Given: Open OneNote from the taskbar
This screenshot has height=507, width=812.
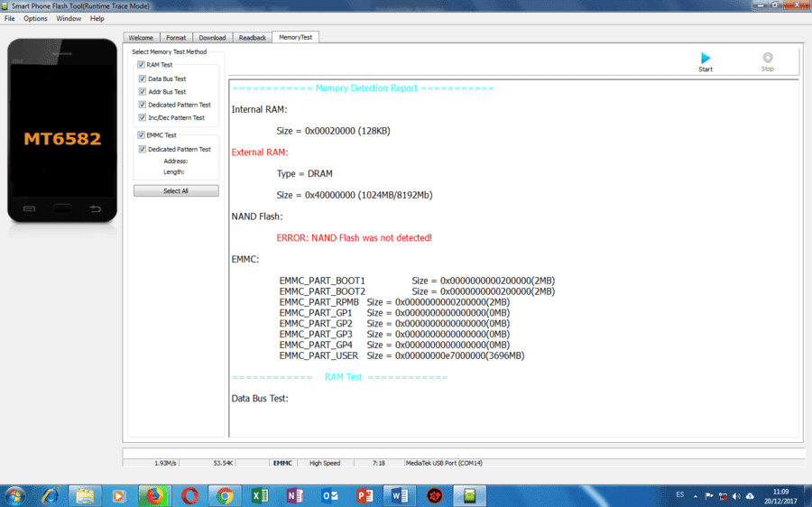Looking at the screenshot, I should point(295,496).
